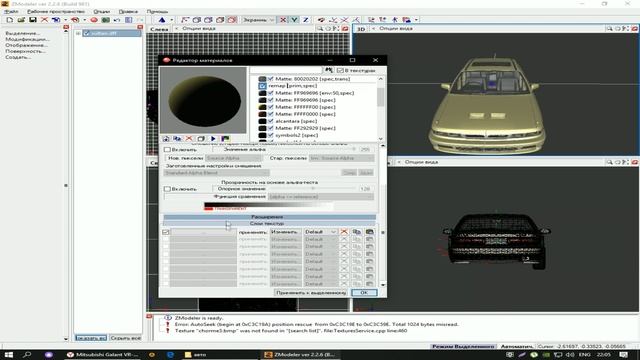The height and width of the screenshot is (360, 640).
Task: Click magnifier icon in lower-right viewport header
Action: 609,162
